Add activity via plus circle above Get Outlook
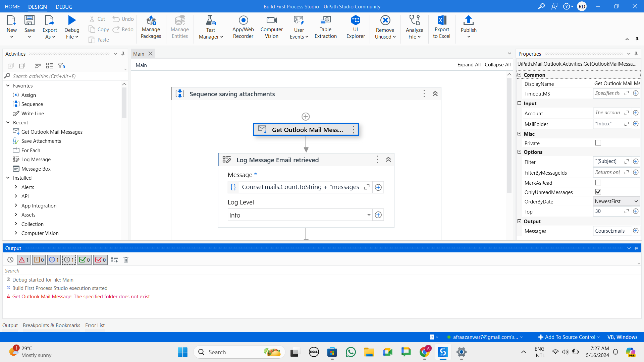644x362 pixels. point(306,117)
